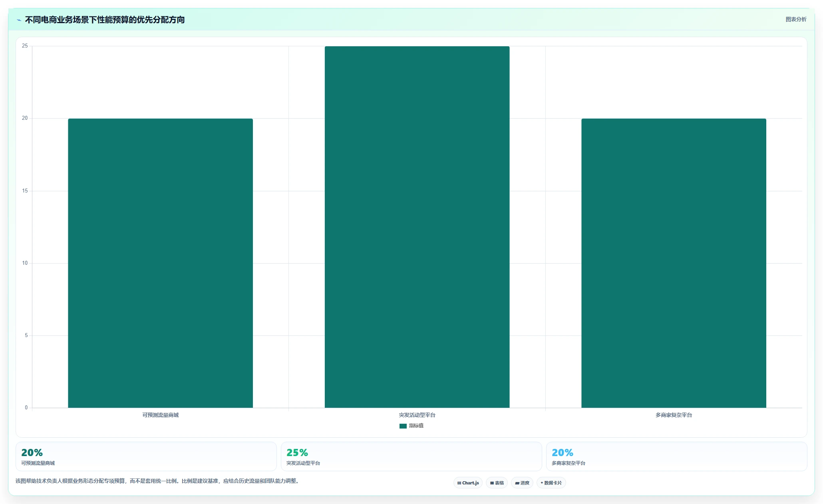823x504 pixels.
Task: Click the y-axis value 5
Action: [26, 335]
